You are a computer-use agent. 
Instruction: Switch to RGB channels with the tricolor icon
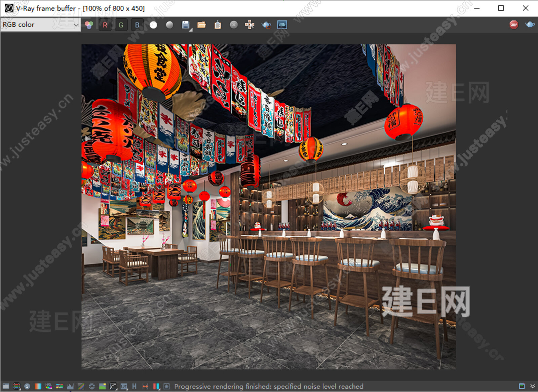pos(89,25)
